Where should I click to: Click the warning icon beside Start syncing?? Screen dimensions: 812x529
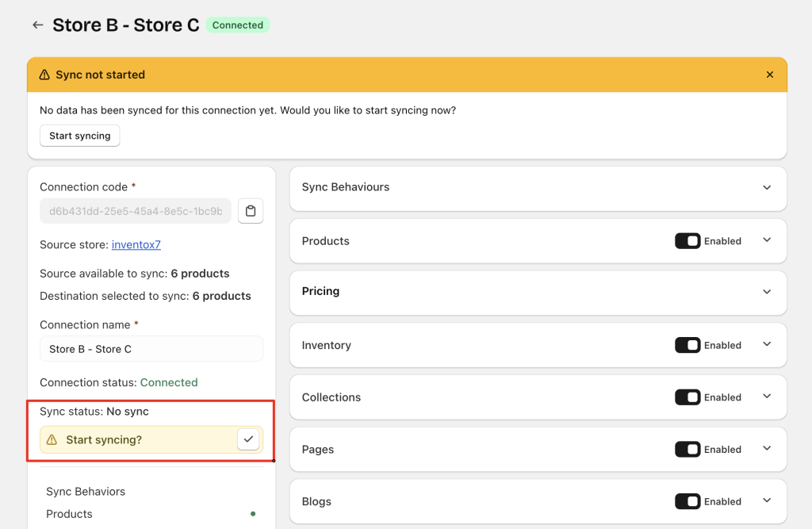click(x=52, y=439)
